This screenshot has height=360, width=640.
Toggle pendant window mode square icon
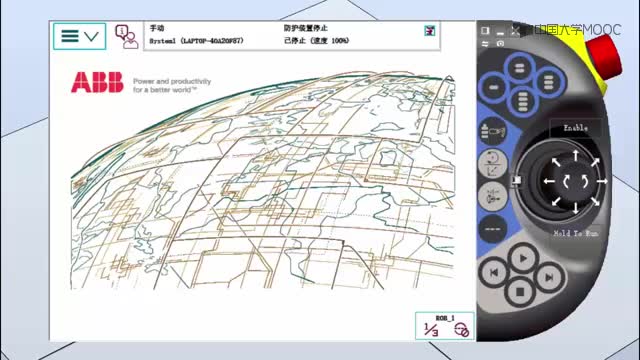click(485, 31)
